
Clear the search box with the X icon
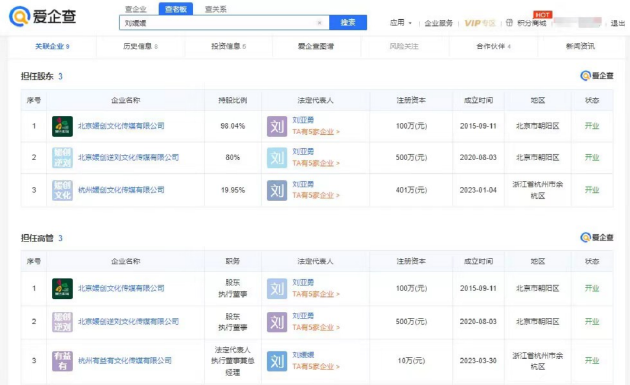(x=319, y=23)
